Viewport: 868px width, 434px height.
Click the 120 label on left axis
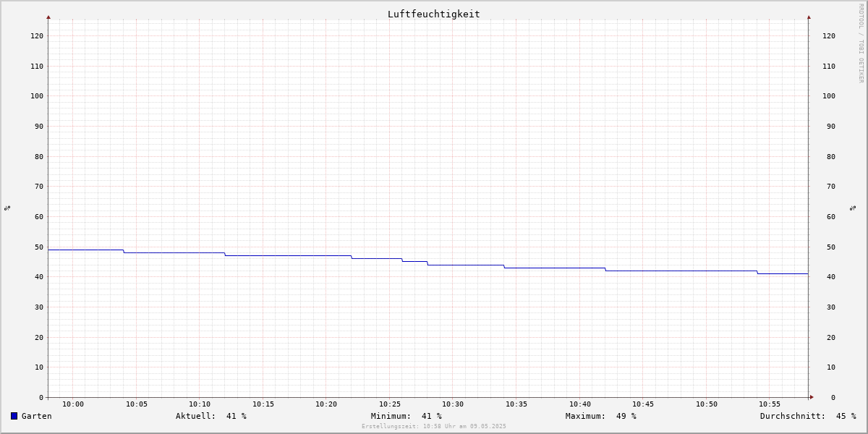point(37,35)
